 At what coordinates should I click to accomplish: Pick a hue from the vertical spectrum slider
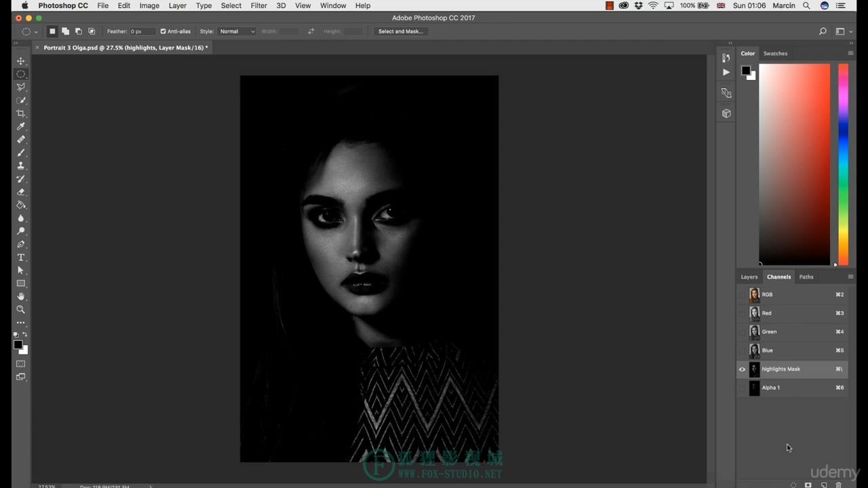[844, 165]
